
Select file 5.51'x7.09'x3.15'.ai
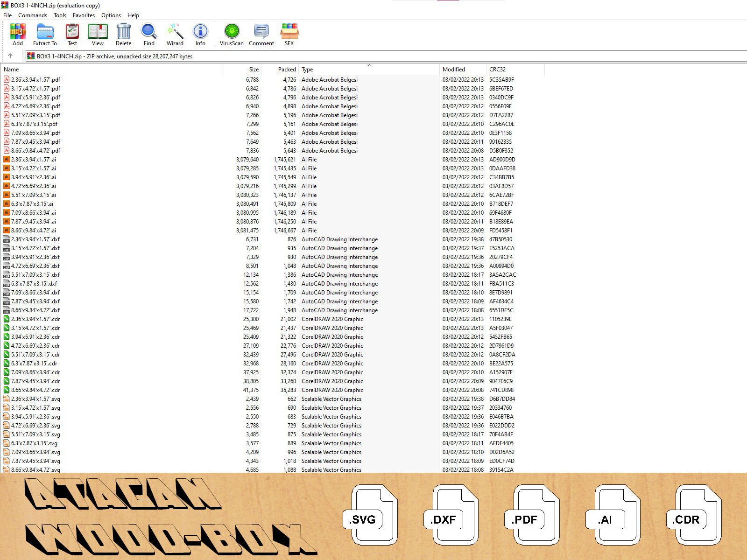[34, 195]
